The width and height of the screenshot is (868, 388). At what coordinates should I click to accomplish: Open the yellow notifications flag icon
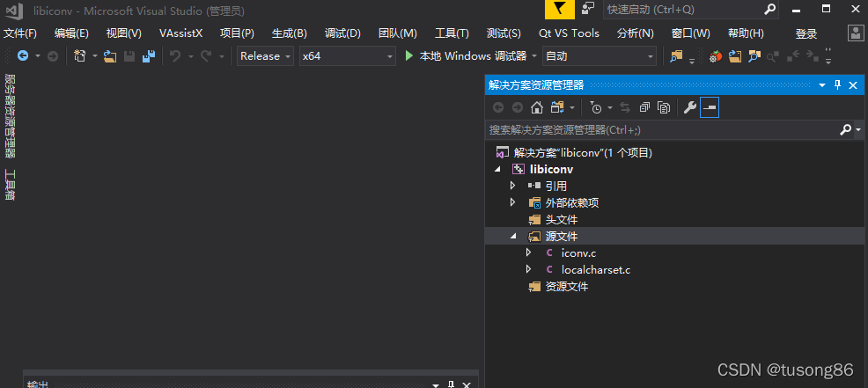(560, 10)
